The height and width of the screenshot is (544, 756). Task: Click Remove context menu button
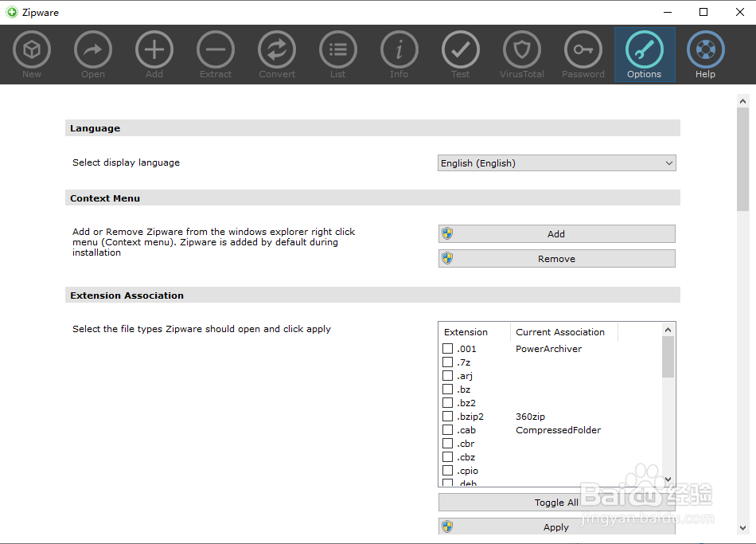click(x=557, y=259)
